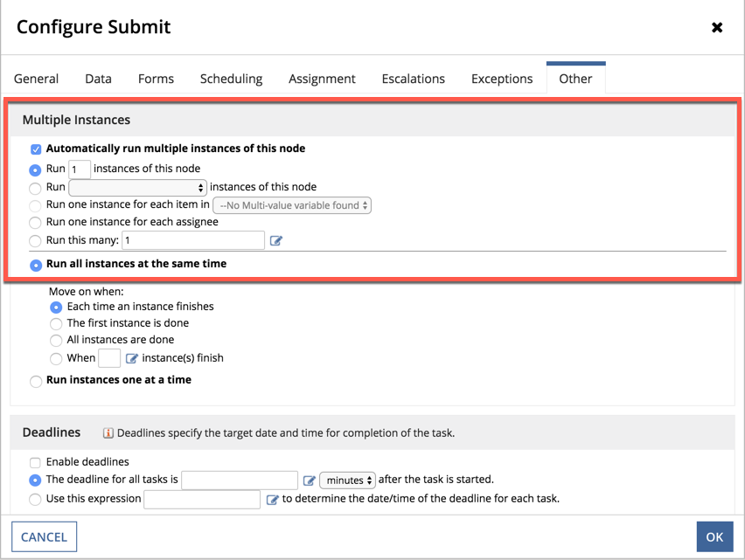This screenshot has height=560, width=745.
Task: Open the Scheduling tab
Action: click(x=232, y=79)
